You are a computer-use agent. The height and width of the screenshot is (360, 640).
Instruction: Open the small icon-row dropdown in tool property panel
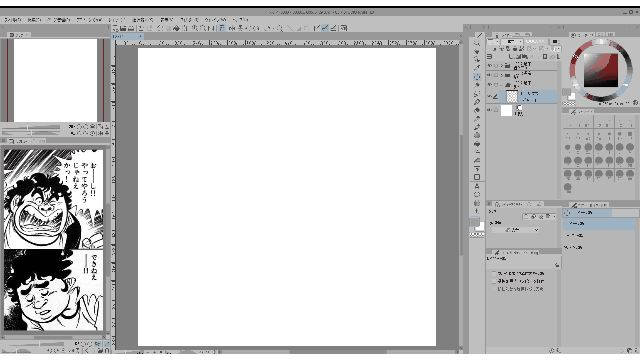pos(540,216)
